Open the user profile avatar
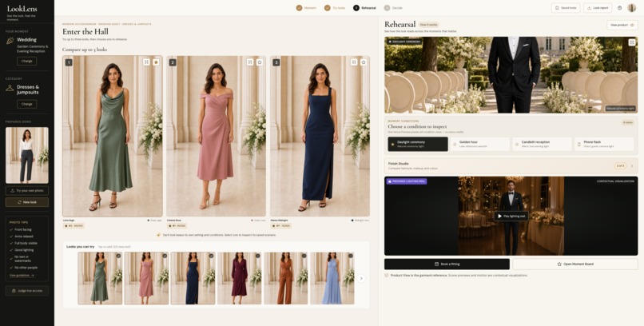644x326 pixels. click(x=632, y=8)
